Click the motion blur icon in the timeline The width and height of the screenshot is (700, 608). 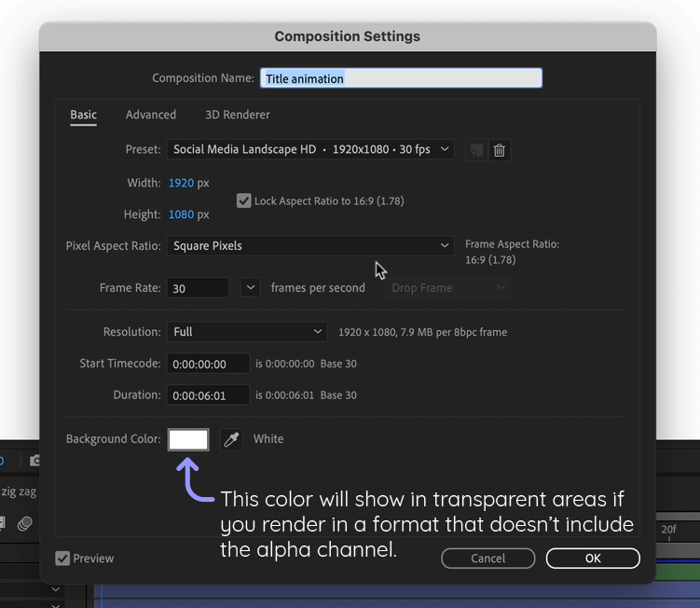(25, 524)
